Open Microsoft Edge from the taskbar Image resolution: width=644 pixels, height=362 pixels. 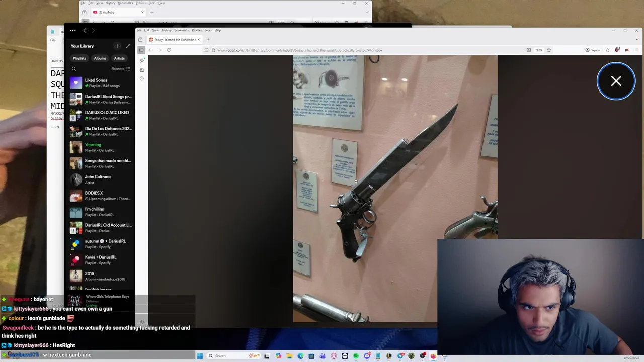pyautogui.click(x=300, y=356)
